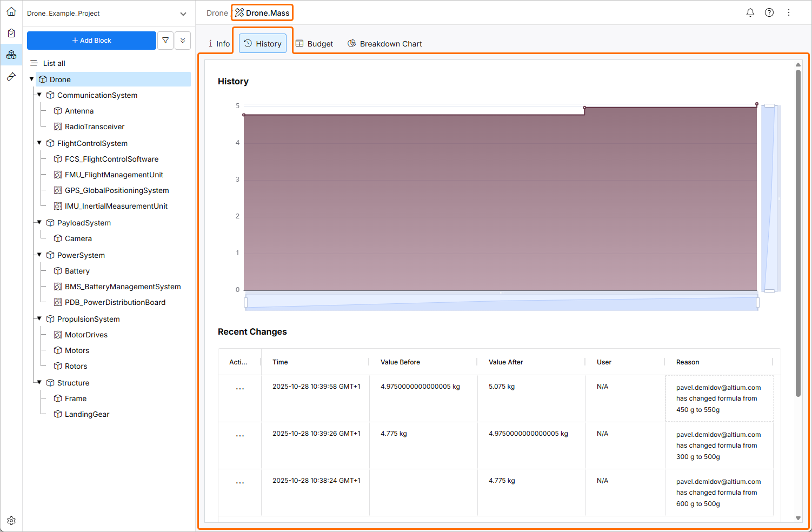Select the Battery tree item
Viewport: 812px width, 532px height.
pos(76,271)
